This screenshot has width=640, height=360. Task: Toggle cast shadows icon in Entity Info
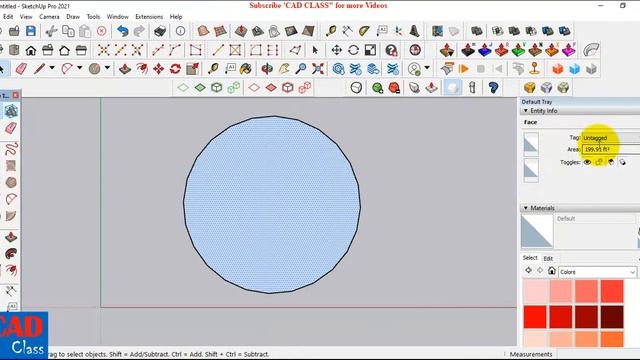point(622,162)
